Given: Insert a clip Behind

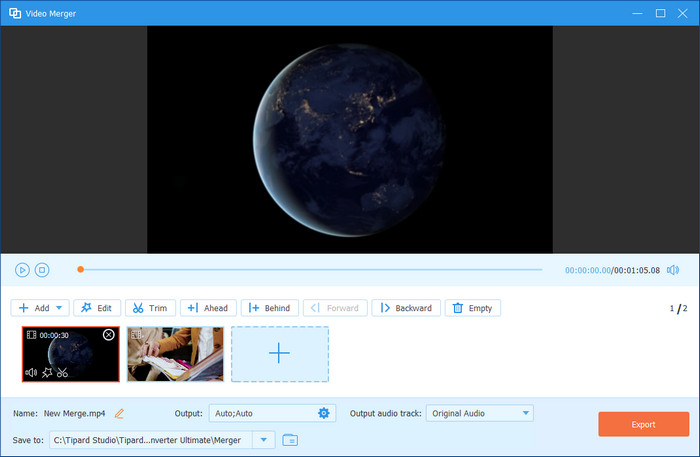Looking at the screenshot, I should tap(270, 308).
